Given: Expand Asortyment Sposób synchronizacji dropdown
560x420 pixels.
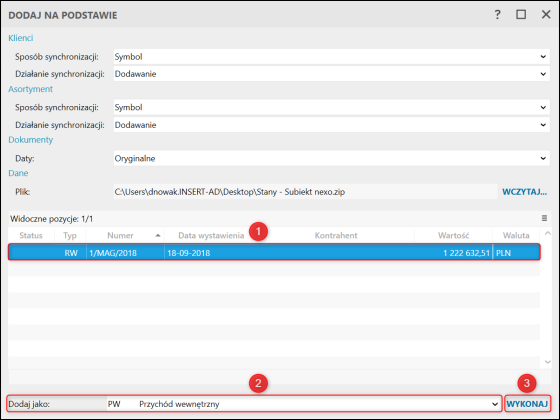Looking at the screenshot, I should click(x=543, y=108).
